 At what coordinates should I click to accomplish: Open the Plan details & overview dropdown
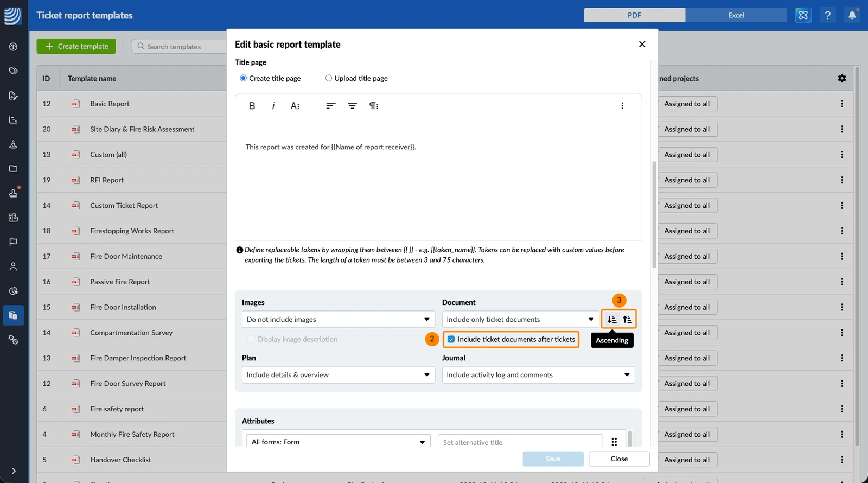[x=339, y=375]
